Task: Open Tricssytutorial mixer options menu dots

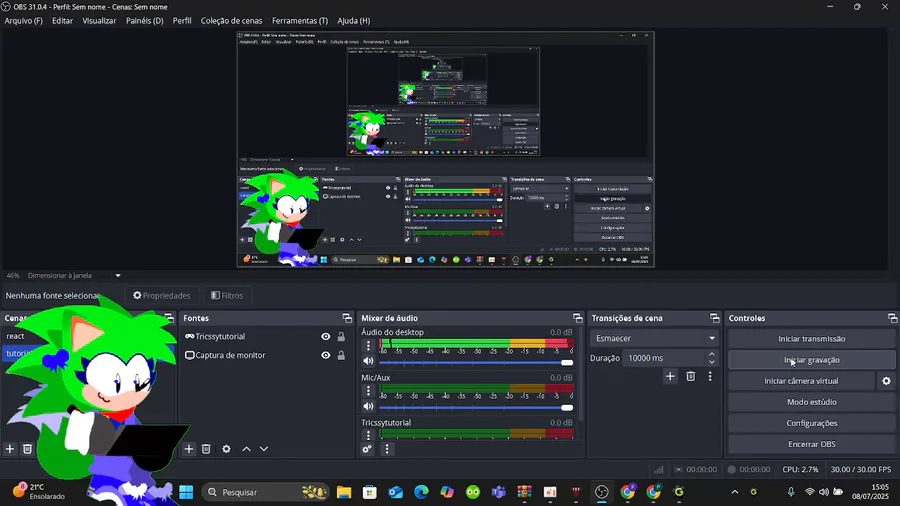Action: (x=368, y=435)
